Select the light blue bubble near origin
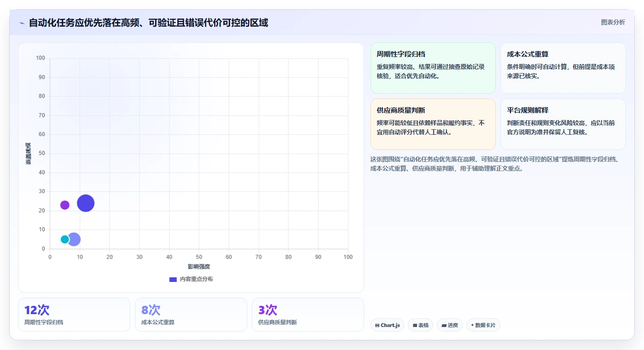The image size is (644, 350). click(x=74, y=239)
